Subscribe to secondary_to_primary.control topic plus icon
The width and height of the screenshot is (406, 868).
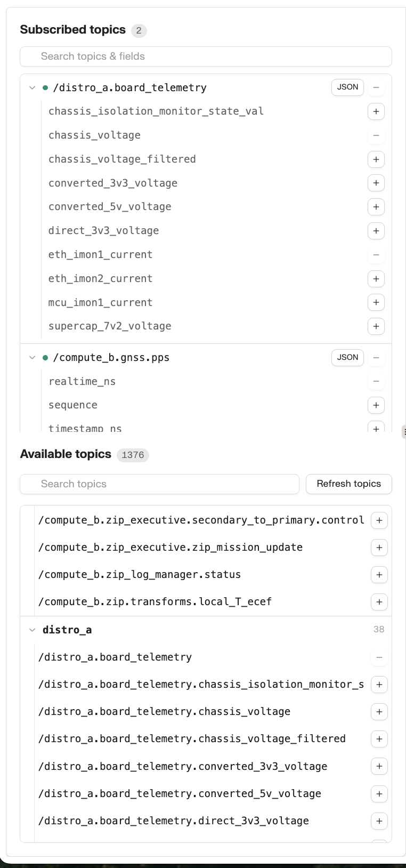379,520
